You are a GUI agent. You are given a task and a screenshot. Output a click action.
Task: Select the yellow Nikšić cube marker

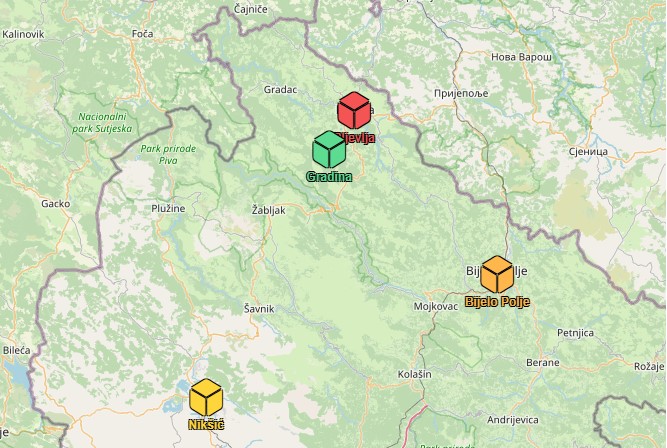pos(206,397)
